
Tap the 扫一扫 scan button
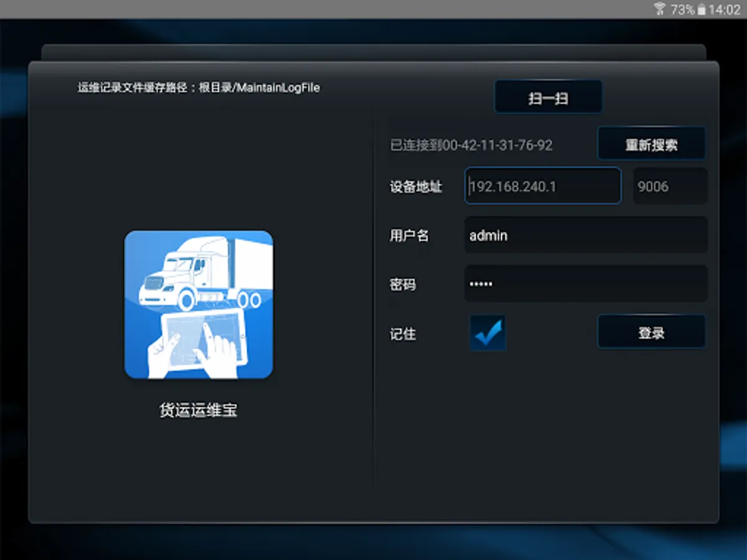548,97
